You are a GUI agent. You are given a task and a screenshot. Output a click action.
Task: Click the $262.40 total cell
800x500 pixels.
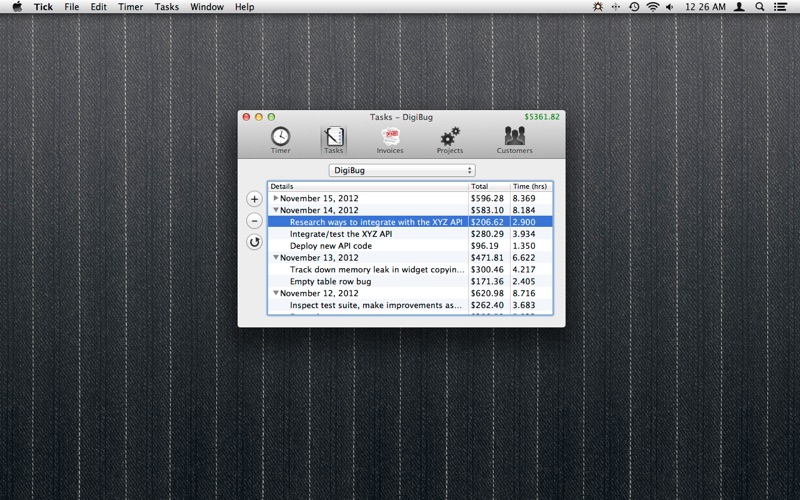pyautogui.click(x=487, y=305)
